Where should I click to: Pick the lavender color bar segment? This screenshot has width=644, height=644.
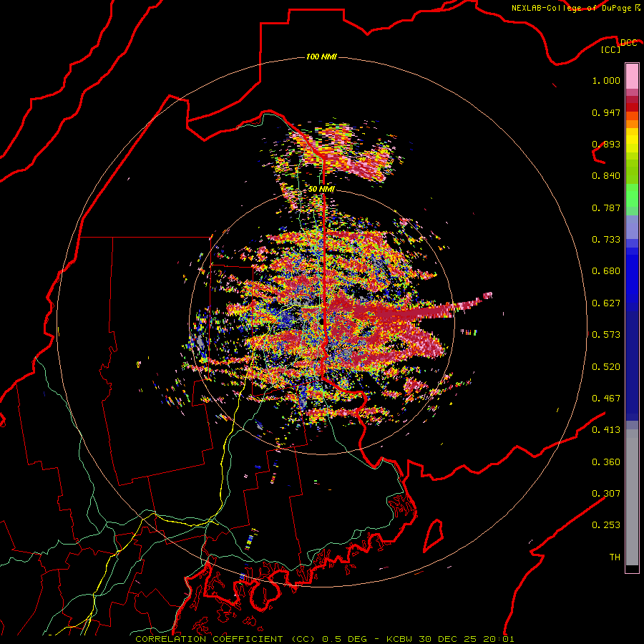[x=632, y=227]
